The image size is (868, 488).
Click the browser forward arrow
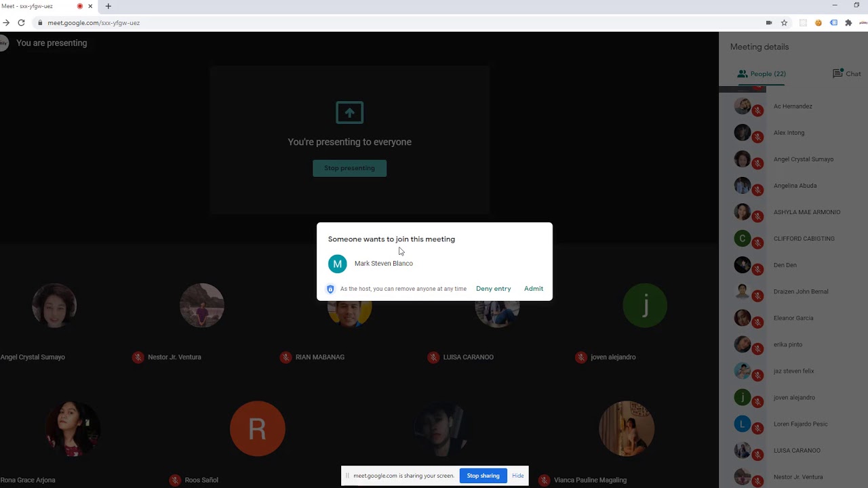(x=6, y=22)
